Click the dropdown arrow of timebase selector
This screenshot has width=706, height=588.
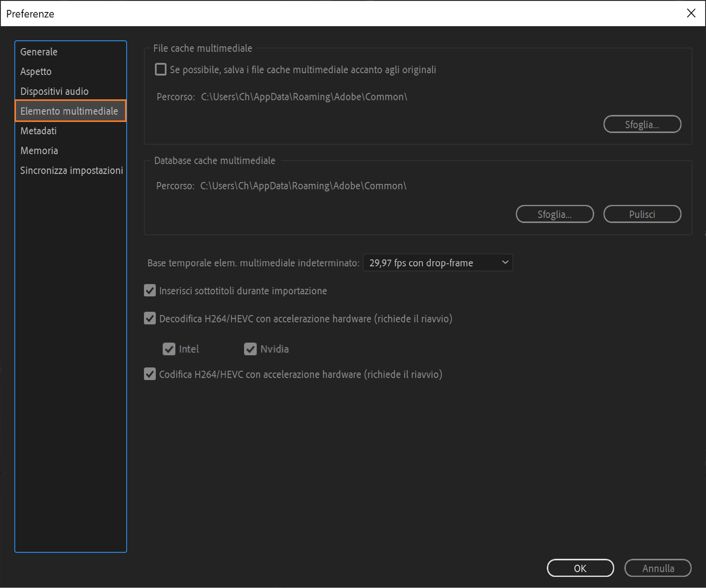505,263
